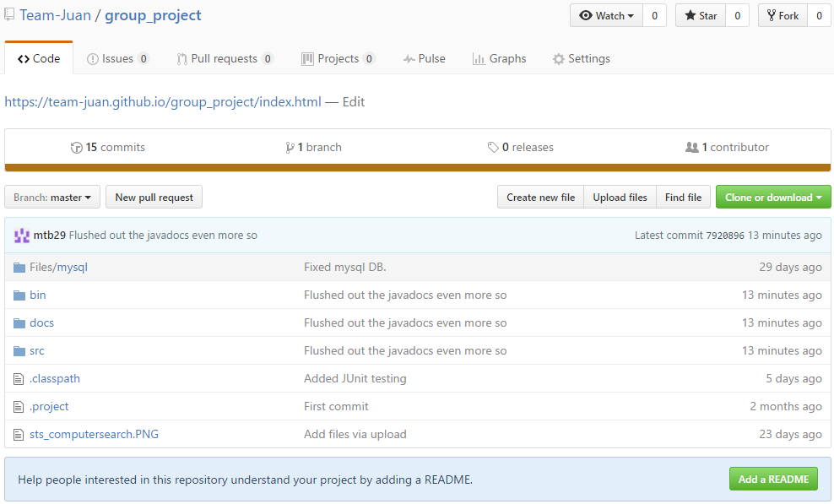Viewport: 834px width, 504px height.
Task: Click the star icon on Star button
Action: pos(690,15)
